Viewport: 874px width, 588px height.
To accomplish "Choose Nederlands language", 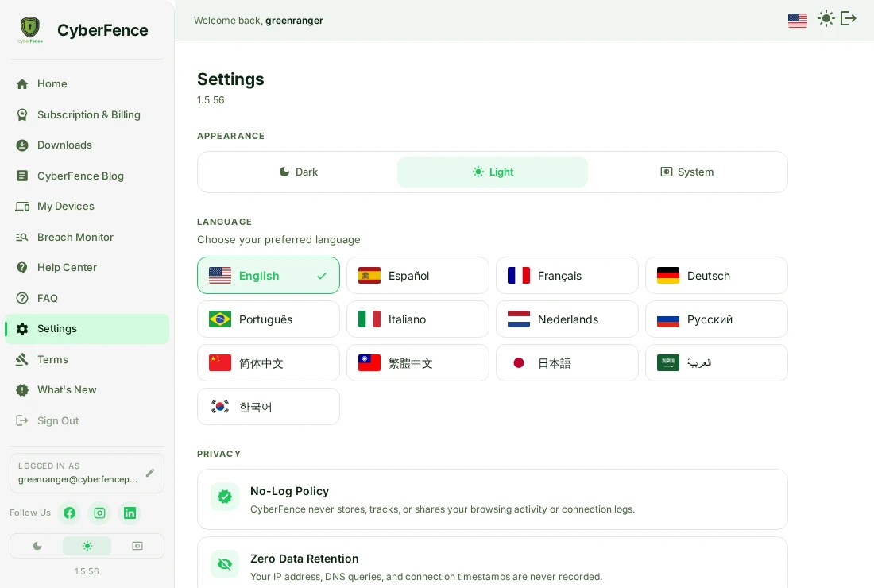I will 567,319.
